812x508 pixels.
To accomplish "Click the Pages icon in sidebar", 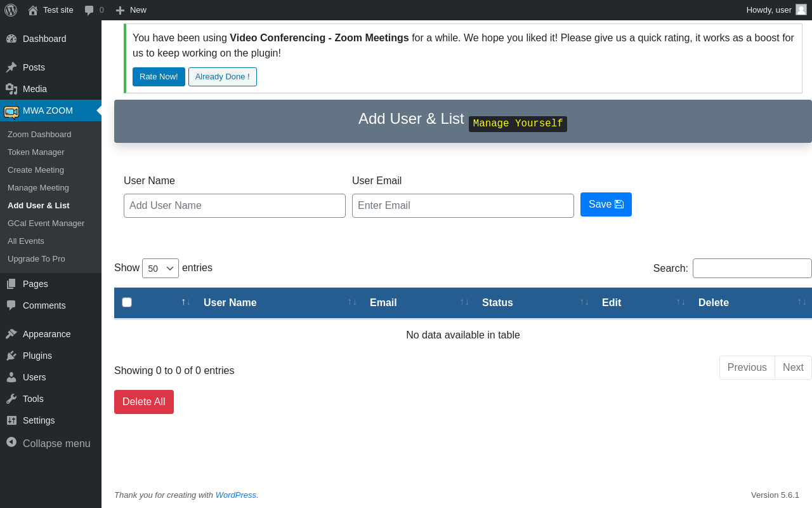I will click(x=11, y=284).
